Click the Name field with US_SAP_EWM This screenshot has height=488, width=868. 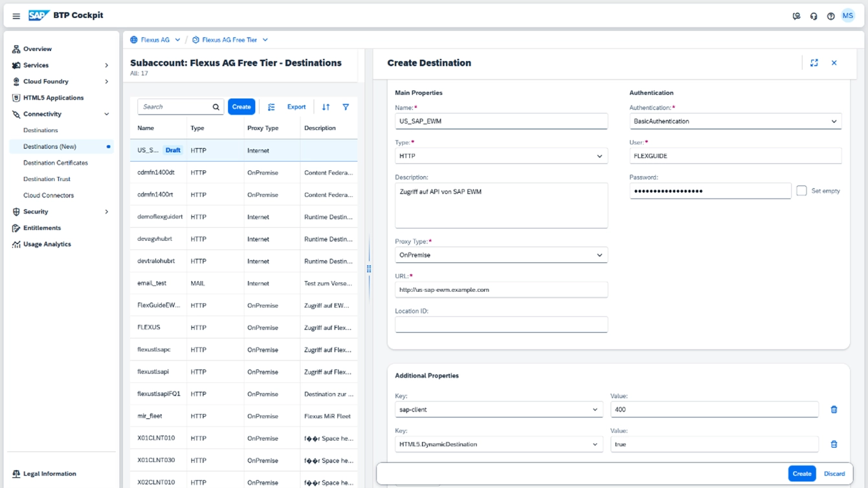click(501, 121)
